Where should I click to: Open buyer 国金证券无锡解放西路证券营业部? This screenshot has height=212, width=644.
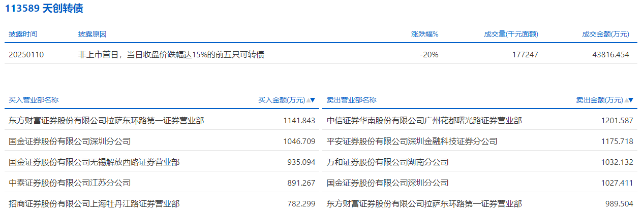coord(94,162)
